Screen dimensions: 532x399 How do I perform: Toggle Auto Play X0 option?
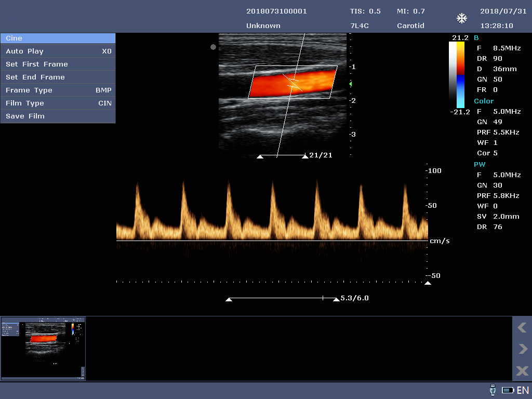coord(58,51)
